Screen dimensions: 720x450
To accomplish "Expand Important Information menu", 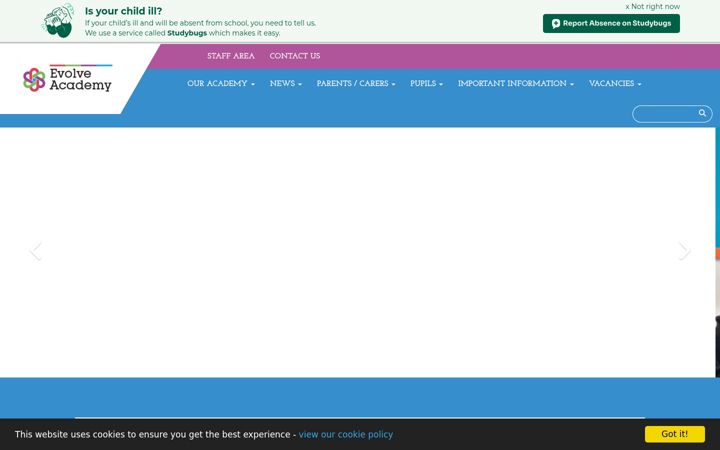I will (516, 84).
